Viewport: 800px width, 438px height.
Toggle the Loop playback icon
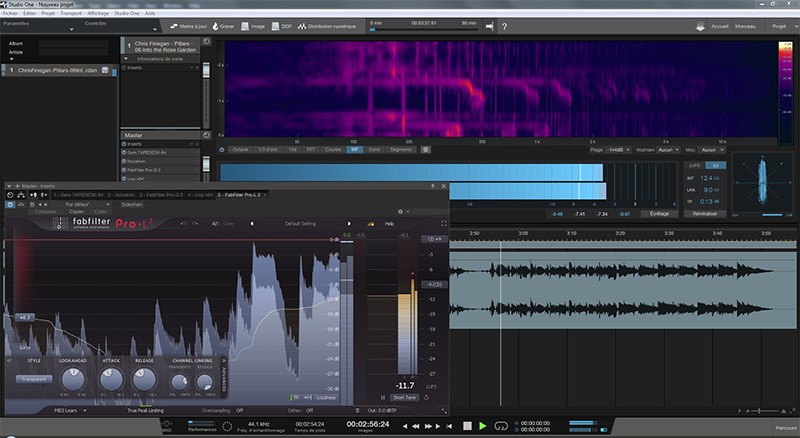(x=499, y=425)
